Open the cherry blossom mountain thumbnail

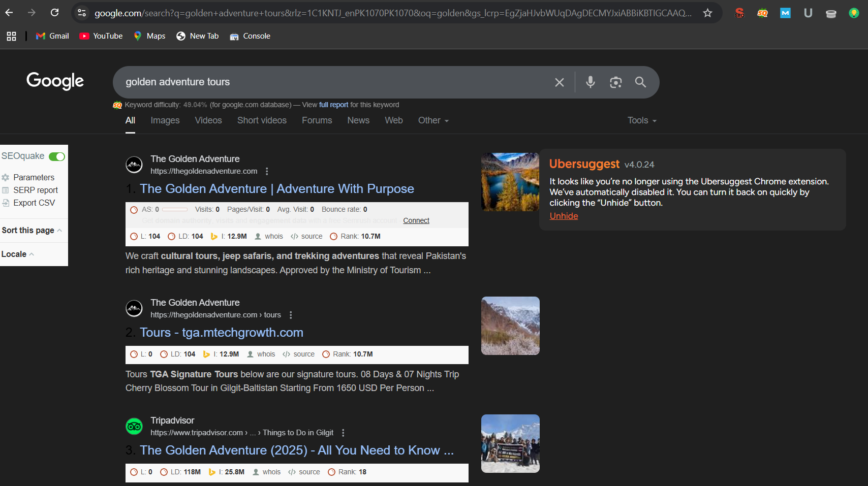pyautogui.click(x=510, y=326)
